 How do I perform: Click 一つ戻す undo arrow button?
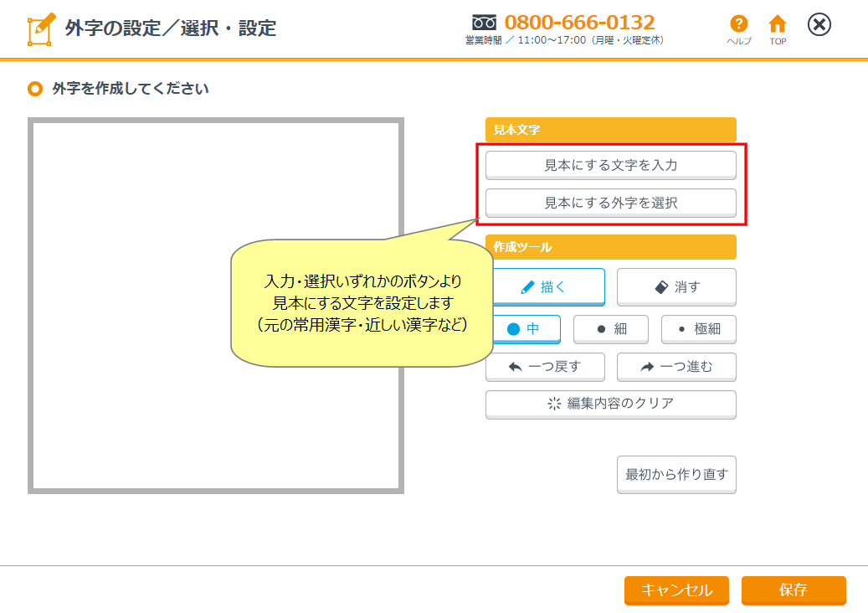(545, 367)
